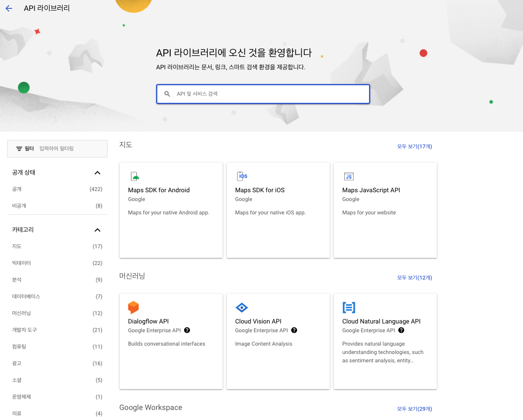Click the Maps JavaScript API JS icon

(349, 176)
